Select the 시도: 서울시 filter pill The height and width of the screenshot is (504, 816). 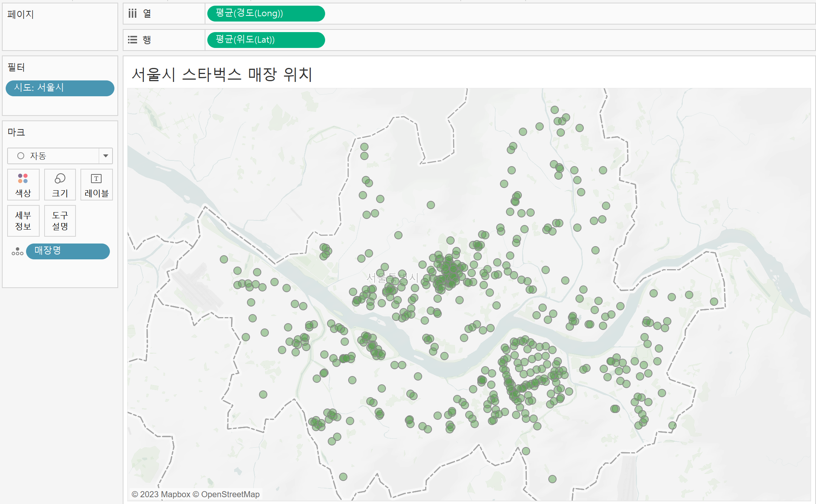(60, 88)
